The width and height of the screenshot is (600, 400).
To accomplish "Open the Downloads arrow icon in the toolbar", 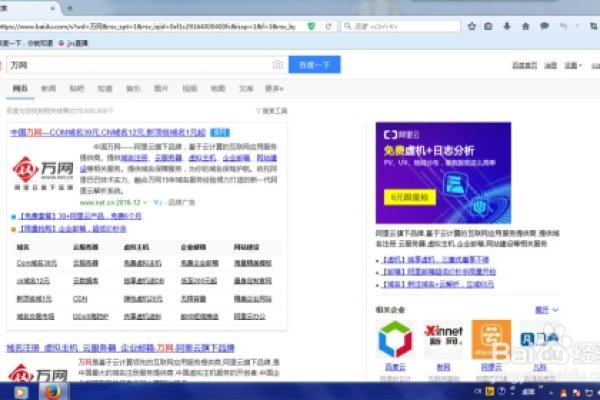I will pyautogui.click(x=507, y=26).
